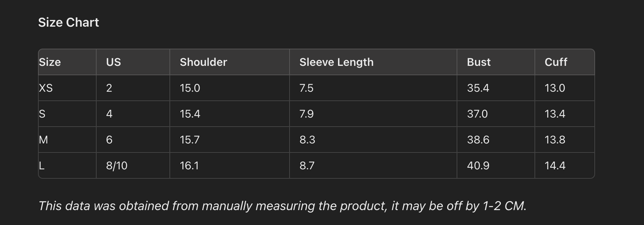Click the Bust column header
Screen dimensions: 644x225
(478, 62)
